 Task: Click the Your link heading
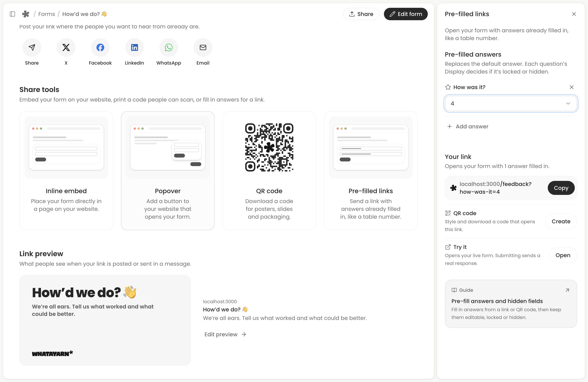[x=458, y=157]
